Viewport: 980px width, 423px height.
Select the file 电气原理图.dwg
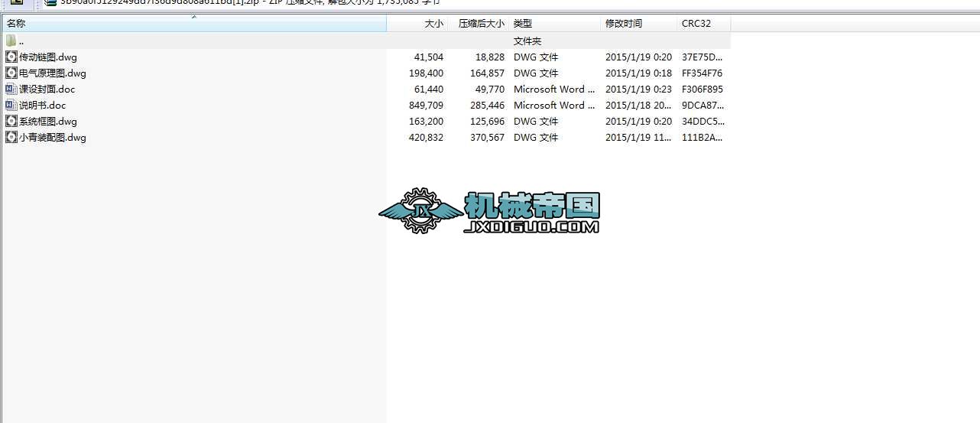[x=53, y=73]
